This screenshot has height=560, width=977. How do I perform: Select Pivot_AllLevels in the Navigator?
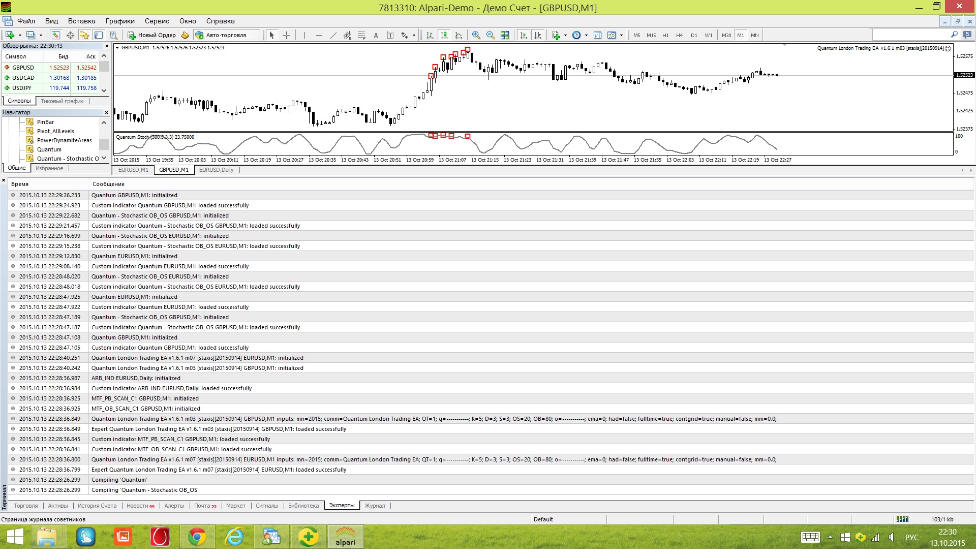tap(55, 131)
